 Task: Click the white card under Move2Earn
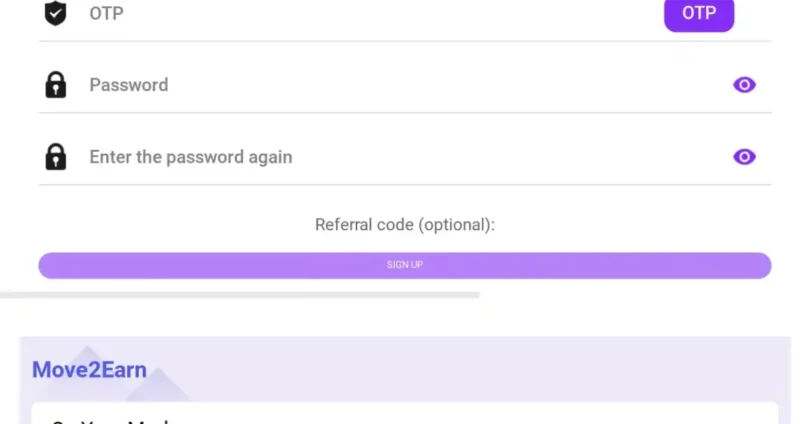pyautogui.click(x=405, y=413)
